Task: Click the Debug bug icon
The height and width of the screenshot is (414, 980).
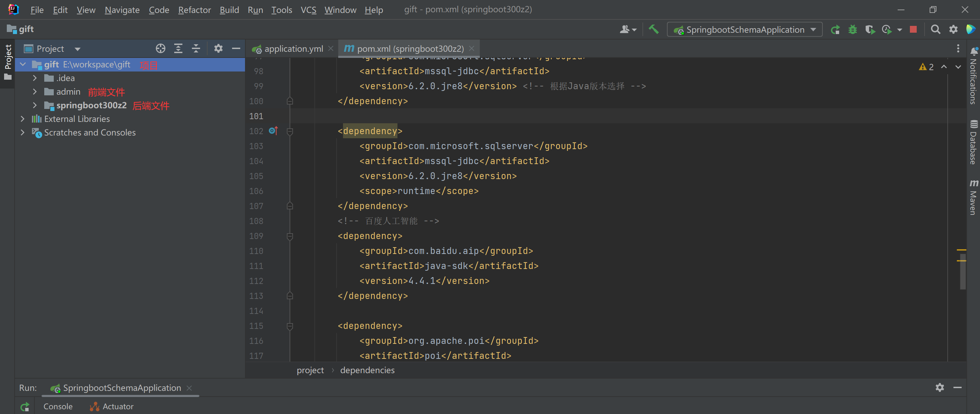Action: [x=852, y=30]
